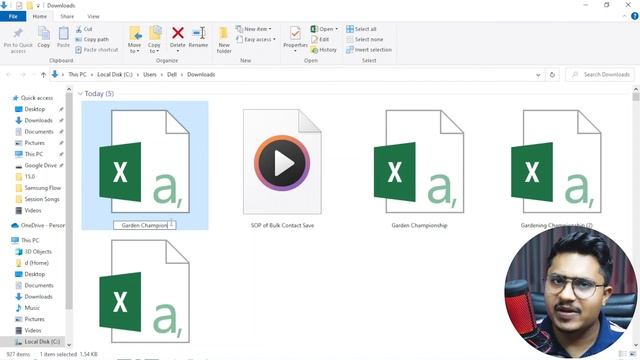The image size is (640, 360).
Task: Open the File tab
Action: pos(13,16)
